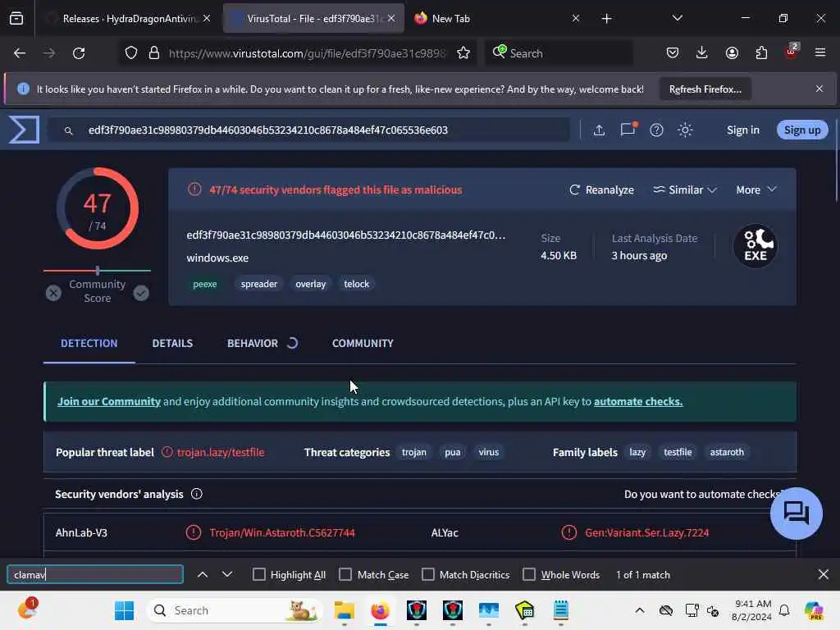This screenshot has height=630, width=840.
Task: Open the extensions puzzle icon
Action: pyautogui.click(x=761, y=53)
